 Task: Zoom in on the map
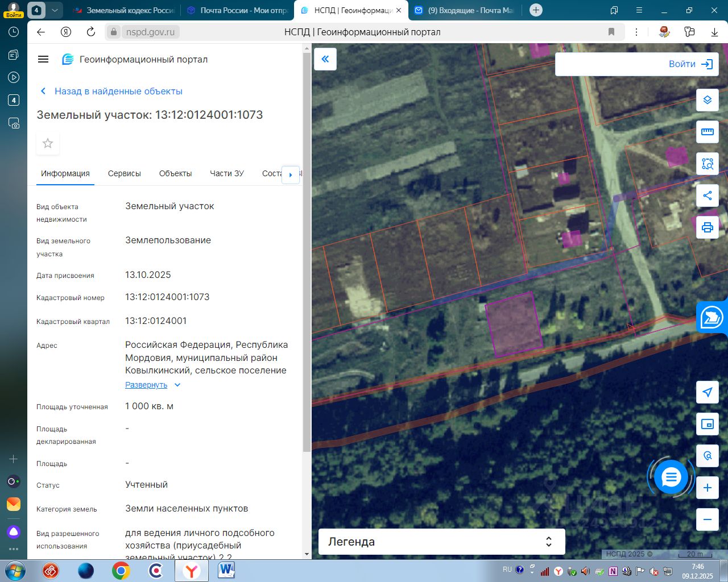[707, 488]
